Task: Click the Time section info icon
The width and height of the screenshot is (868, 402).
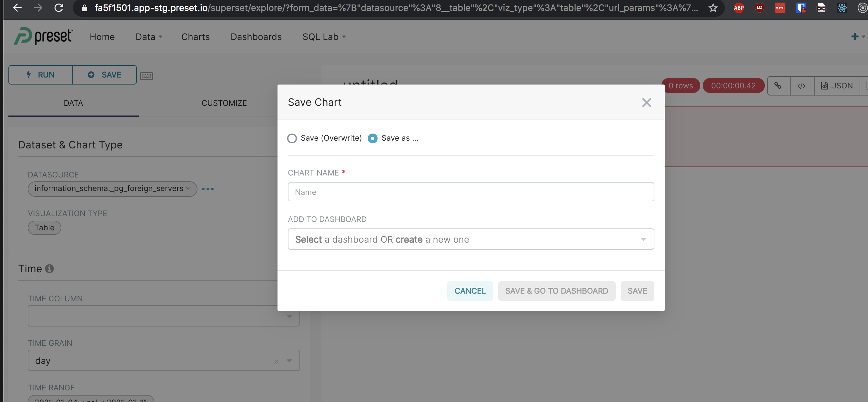Action: [50, 268]
